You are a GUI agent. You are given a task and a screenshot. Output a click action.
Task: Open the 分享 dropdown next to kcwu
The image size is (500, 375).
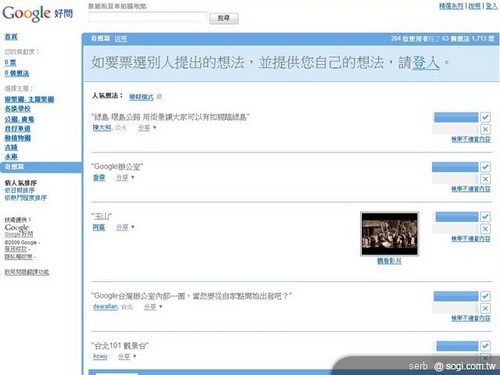pos(127,356)
